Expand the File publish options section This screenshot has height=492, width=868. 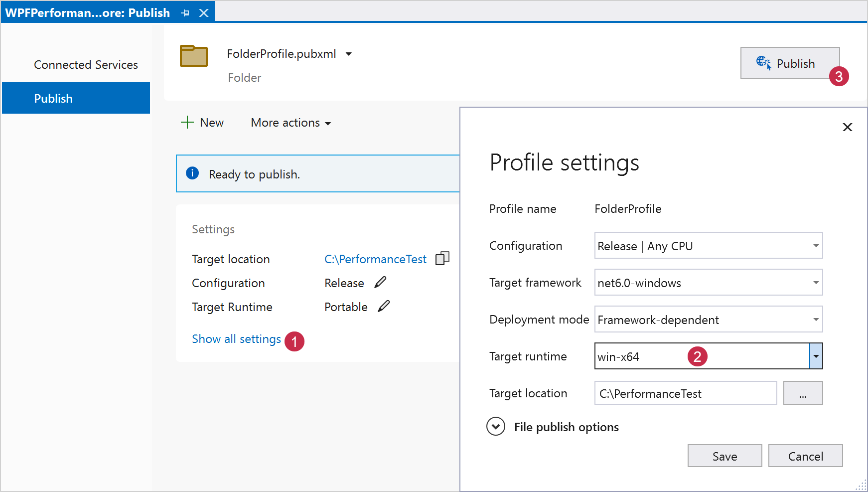[x=496, y=427]
